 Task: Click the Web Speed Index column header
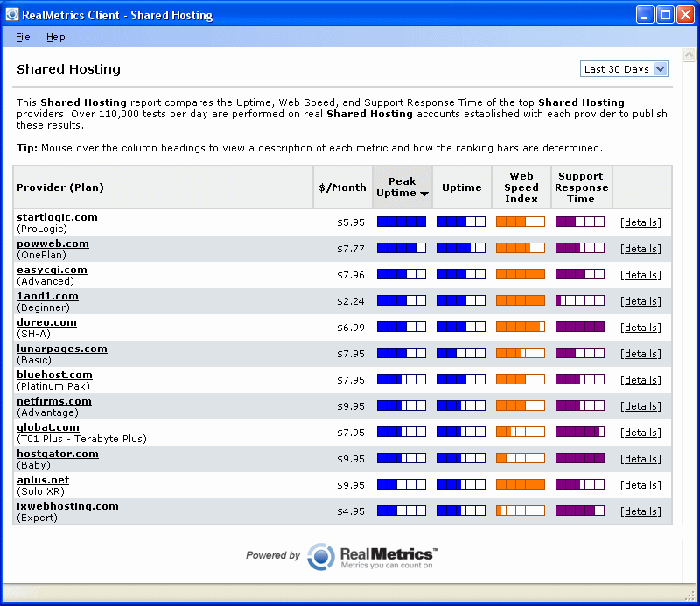pyautogui.click(x=521, y=187)
